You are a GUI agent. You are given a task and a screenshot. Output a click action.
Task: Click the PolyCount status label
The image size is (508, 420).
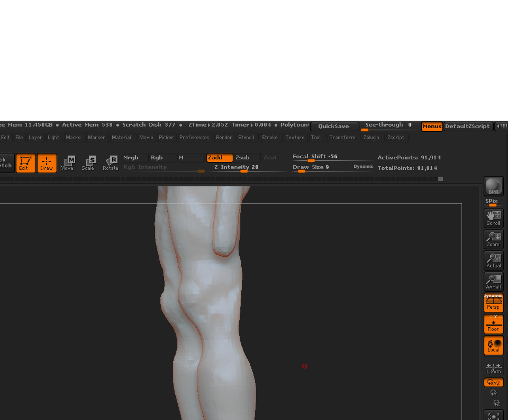295,125
